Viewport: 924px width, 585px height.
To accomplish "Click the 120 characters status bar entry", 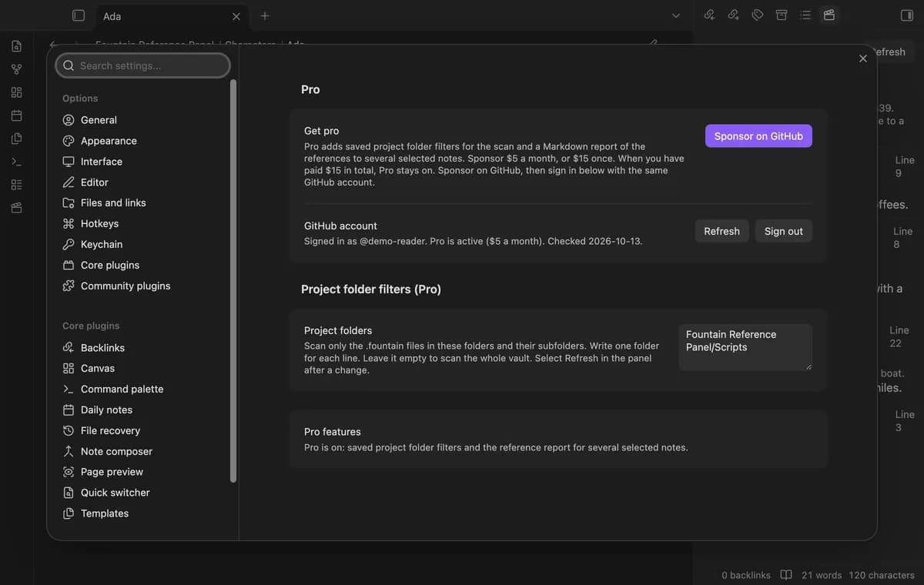I will pyautogui.click(x=882, y=575).
